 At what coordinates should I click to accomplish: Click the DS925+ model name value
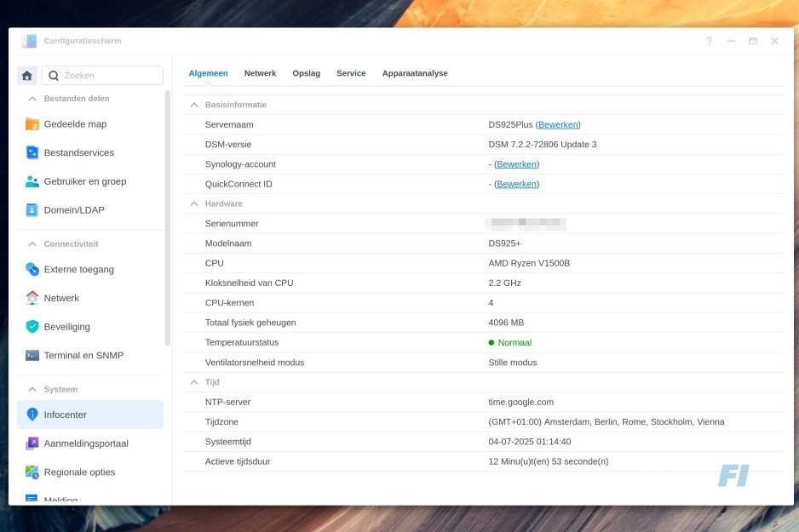504,243
